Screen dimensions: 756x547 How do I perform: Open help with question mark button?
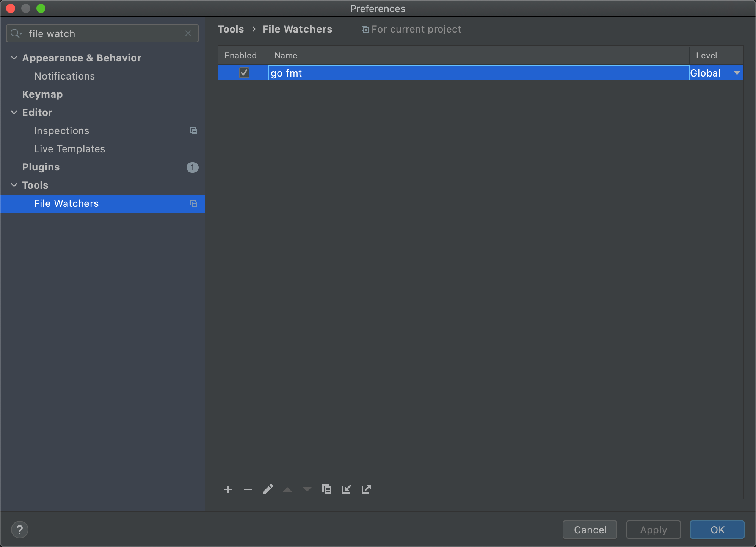coord(20,530)
